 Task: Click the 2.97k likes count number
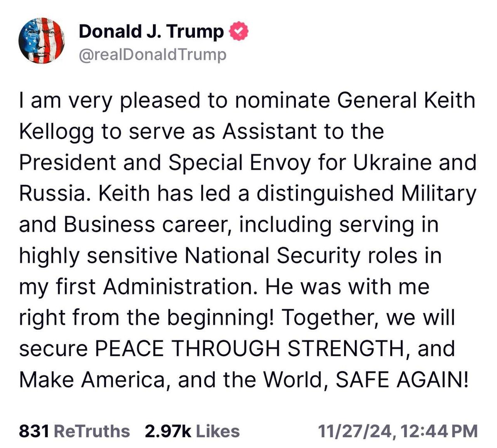(168, 431)
